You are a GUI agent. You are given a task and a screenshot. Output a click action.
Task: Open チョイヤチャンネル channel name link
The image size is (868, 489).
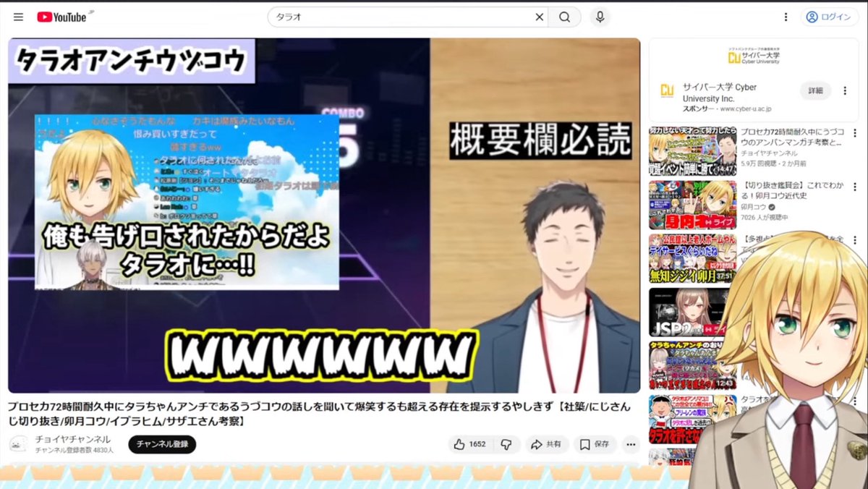[x=73, y=439]
